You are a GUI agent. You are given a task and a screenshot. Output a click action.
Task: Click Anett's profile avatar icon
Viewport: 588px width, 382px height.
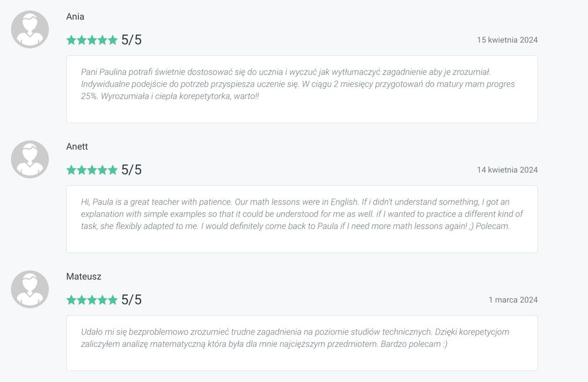pos(30,159)
